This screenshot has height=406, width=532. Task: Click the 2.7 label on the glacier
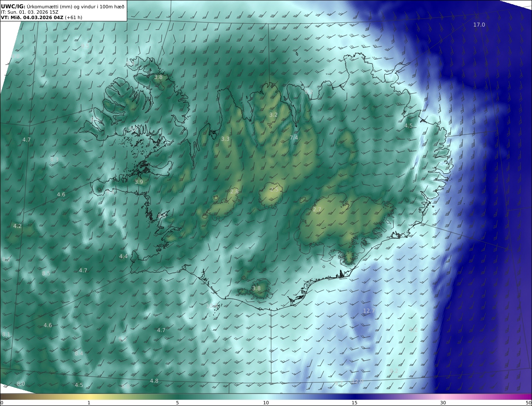pos(317,210)
